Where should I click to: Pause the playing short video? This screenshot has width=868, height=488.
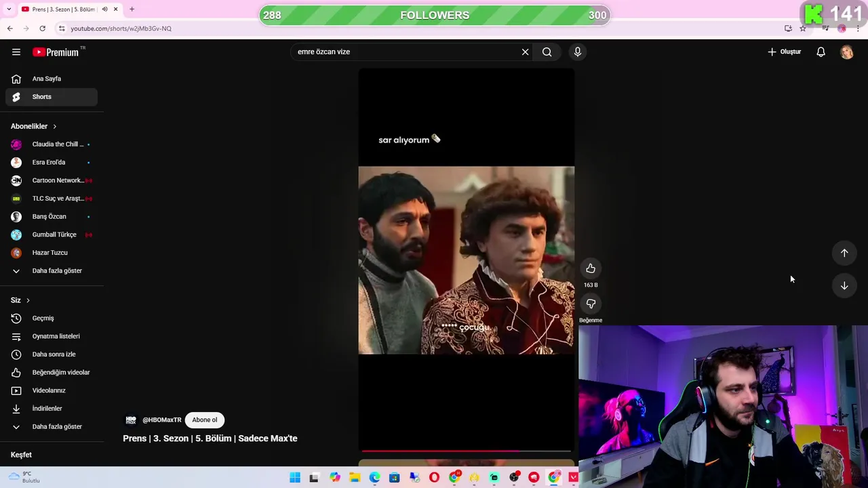(466, 260)
